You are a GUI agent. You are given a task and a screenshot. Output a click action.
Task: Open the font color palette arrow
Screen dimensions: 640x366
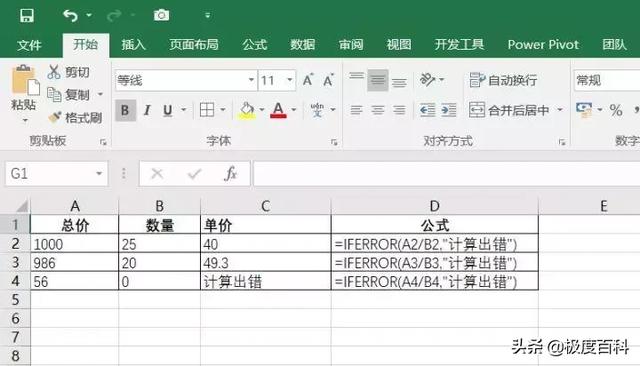pyautogui.click(x=294, y=110)
